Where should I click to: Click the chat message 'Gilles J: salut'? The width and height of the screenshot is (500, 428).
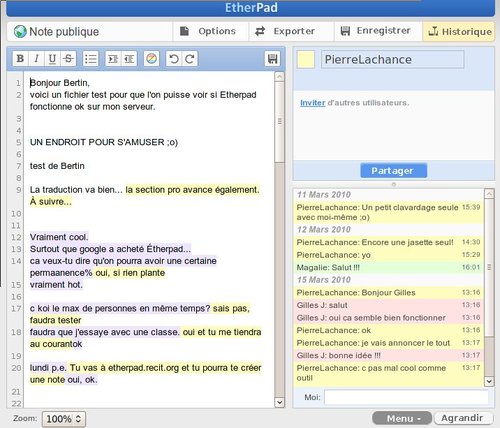[x=389, y=305]
